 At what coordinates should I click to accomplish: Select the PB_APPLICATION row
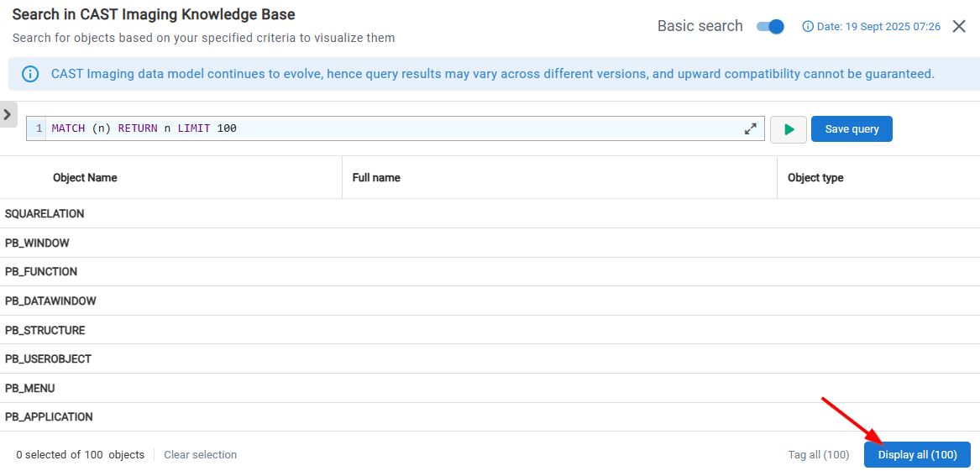coord(49,417)
